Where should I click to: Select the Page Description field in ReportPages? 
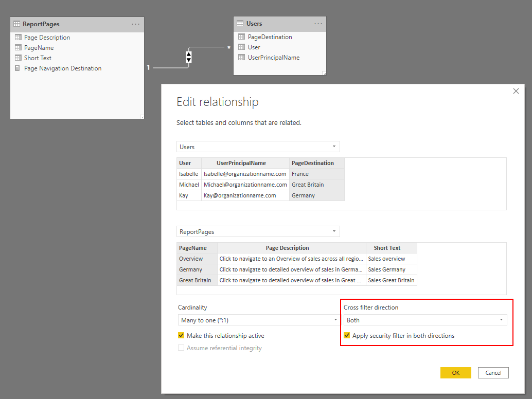click(x=47, y=37)
